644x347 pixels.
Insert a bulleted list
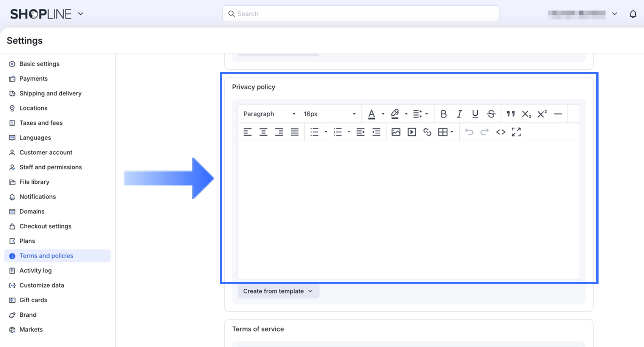point(314,132)
